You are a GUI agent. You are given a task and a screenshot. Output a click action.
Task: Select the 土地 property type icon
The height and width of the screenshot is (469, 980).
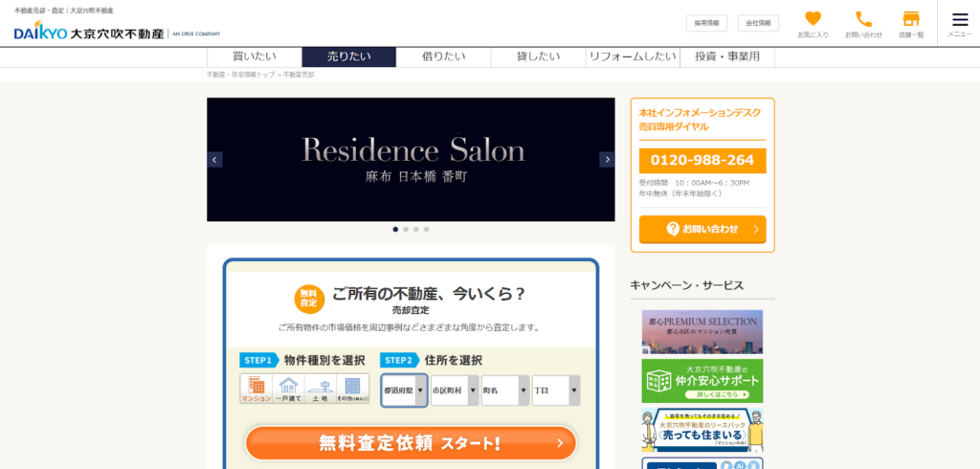(320, 389)
